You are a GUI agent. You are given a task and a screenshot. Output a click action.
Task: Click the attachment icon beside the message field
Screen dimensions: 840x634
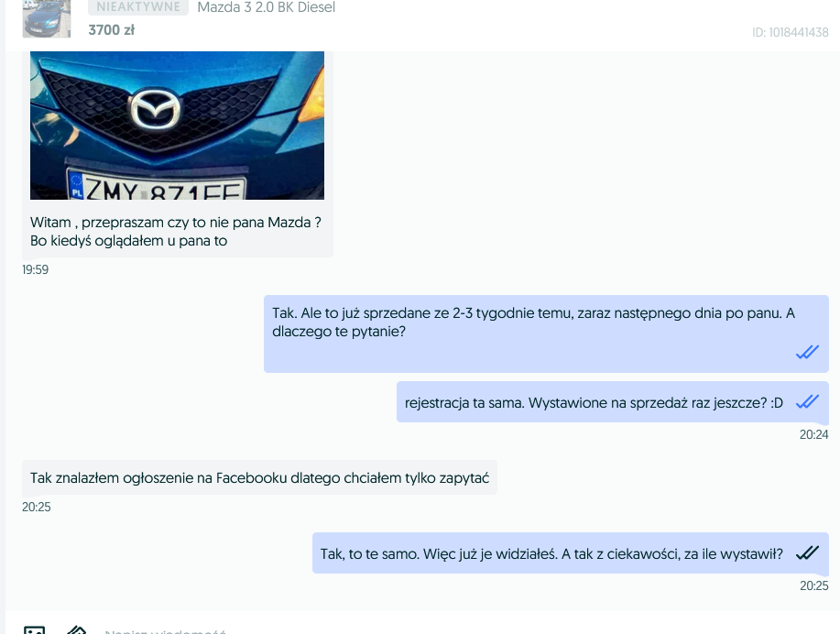point(77,629)
